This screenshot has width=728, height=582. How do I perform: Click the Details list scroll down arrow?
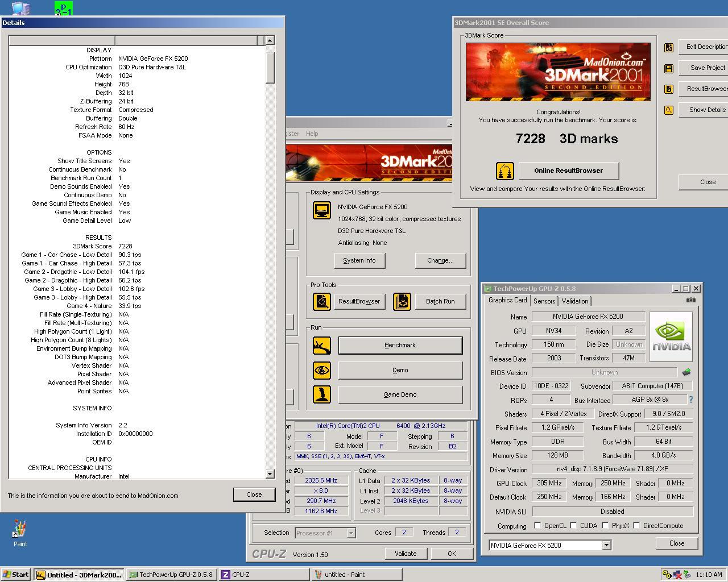click(270, 474)
